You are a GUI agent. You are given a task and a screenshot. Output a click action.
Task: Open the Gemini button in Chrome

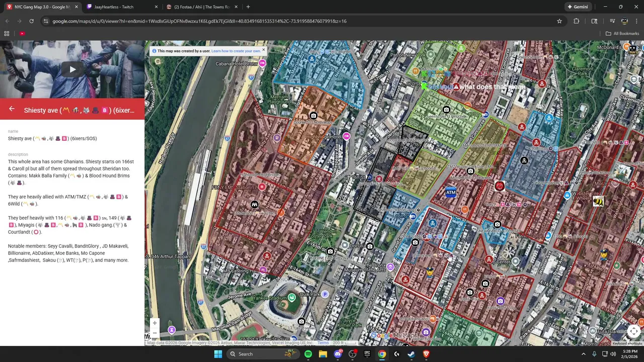[578, 7]
